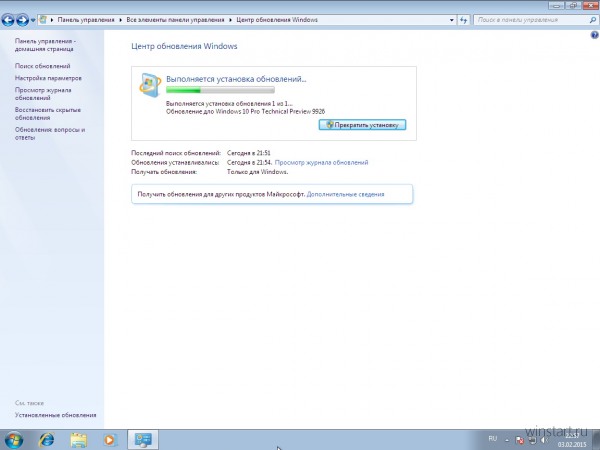Go back with the Back arrow button

(8, 20)
